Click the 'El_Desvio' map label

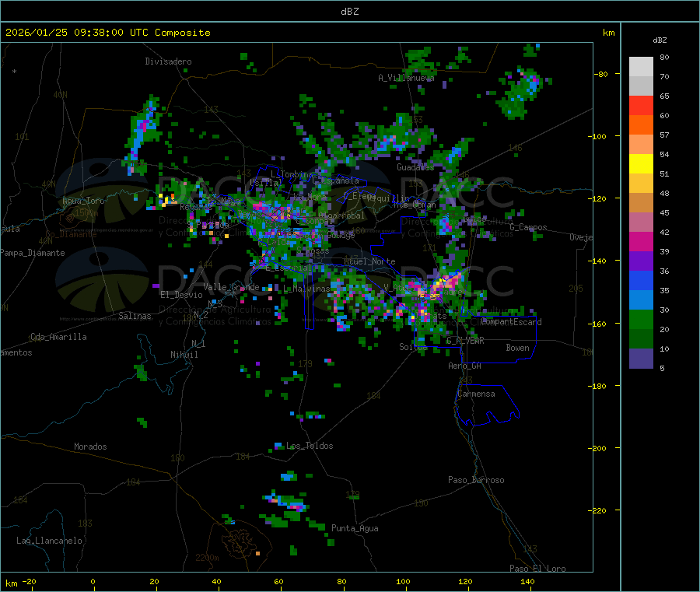pyautogui.click(x=181, y=295)
